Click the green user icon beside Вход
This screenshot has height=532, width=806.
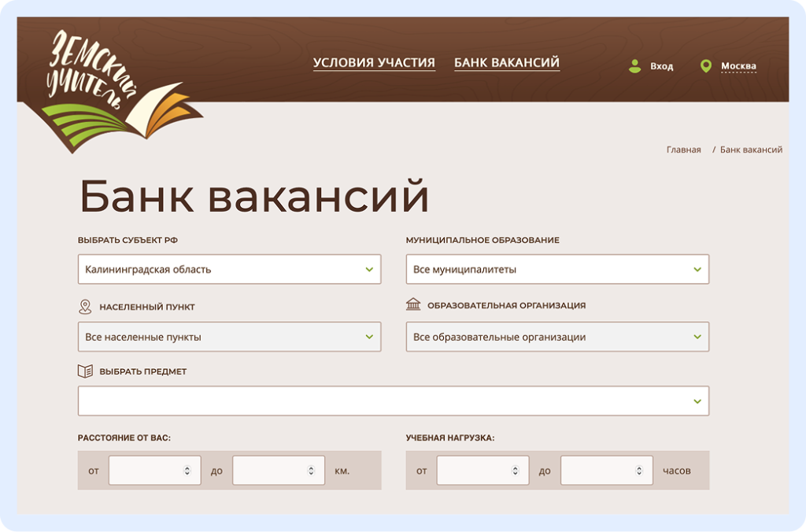(634, 66)
